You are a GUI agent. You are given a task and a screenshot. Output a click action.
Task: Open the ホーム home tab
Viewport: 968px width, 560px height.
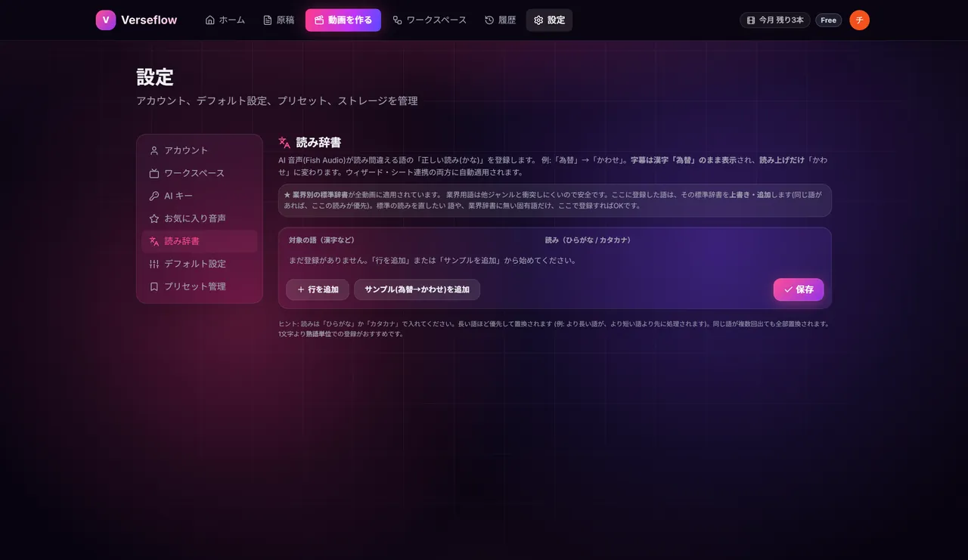click(225, 20)
